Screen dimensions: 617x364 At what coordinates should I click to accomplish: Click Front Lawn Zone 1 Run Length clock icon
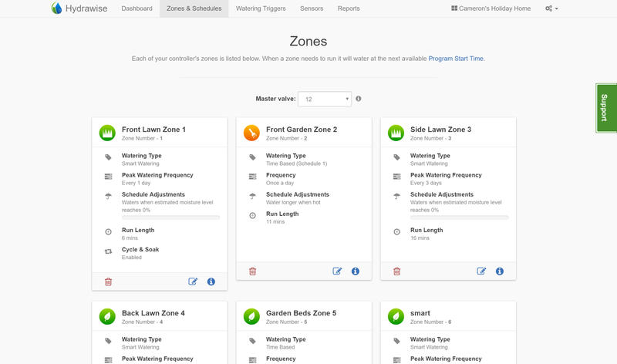click(x=108, y=232)
